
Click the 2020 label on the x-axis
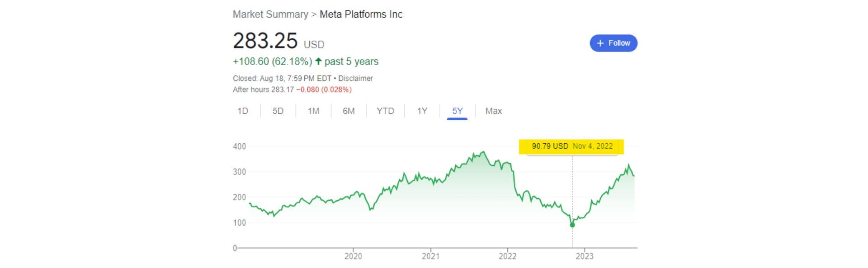click(x=353, y=256)
